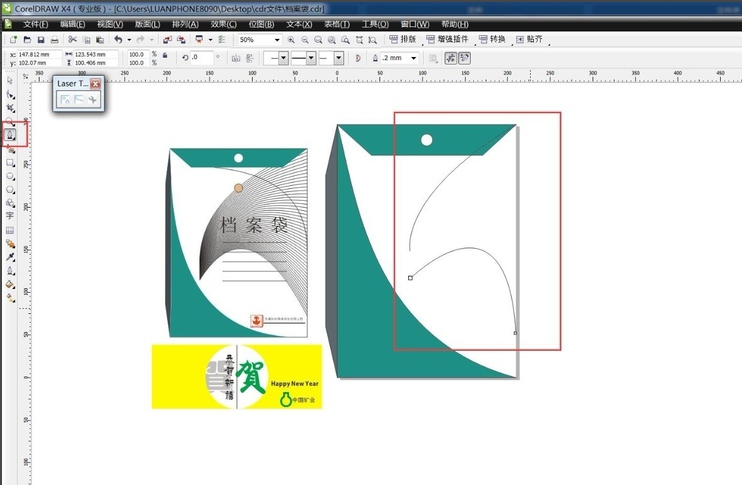Select the Shape edit tool

click(10, 93)
